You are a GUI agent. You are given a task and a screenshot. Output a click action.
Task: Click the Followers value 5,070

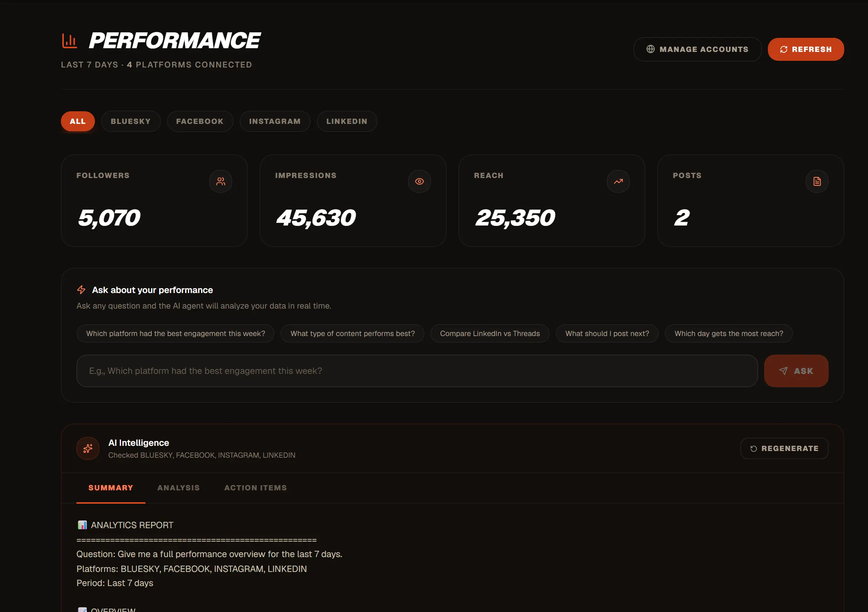(x=109, y=218)
